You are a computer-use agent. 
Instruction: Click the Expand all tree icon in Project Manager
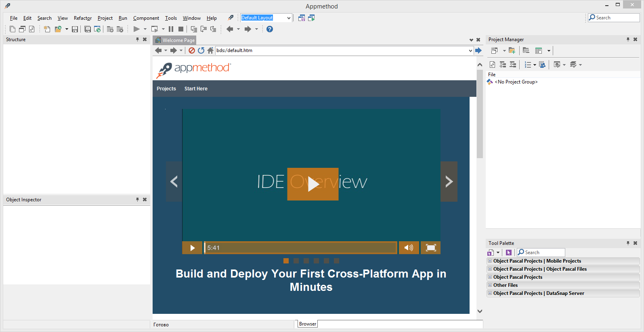[503, 65]
